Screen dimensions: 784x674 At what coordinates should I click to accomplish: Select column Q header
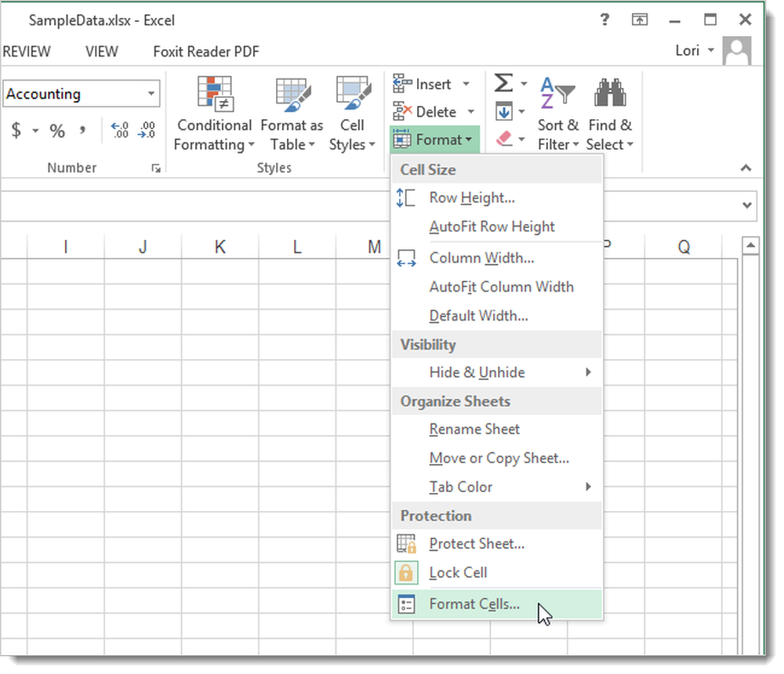click(684, 247)
